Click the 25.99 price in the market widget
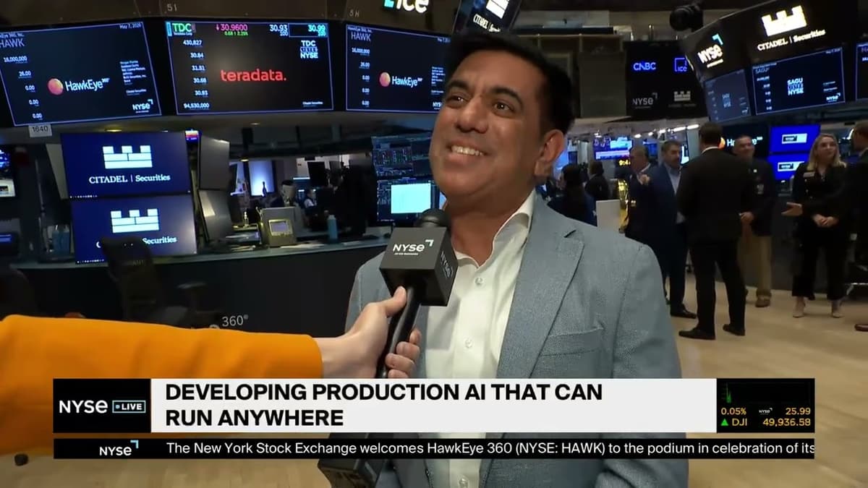Viewport: 868px width, 488px height. tap(798, 411)
